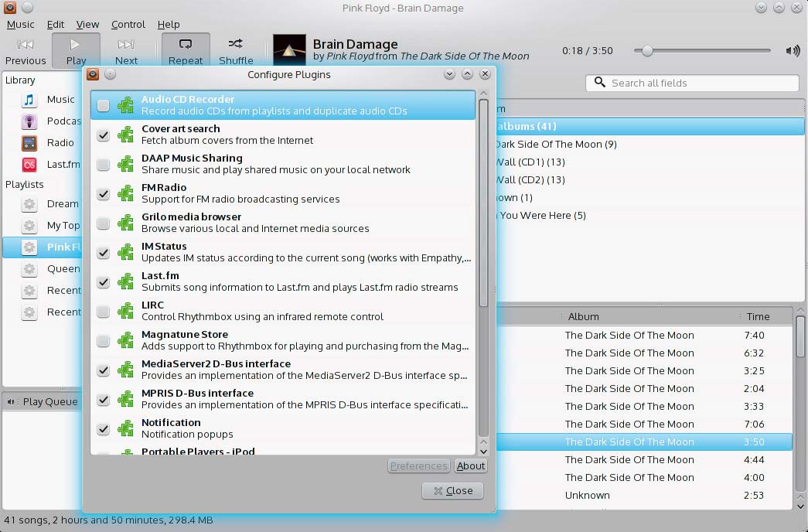808x532 pixels.
Task: Click the Notification plugin puzzle icon
Action: click(x=125, y=428)
